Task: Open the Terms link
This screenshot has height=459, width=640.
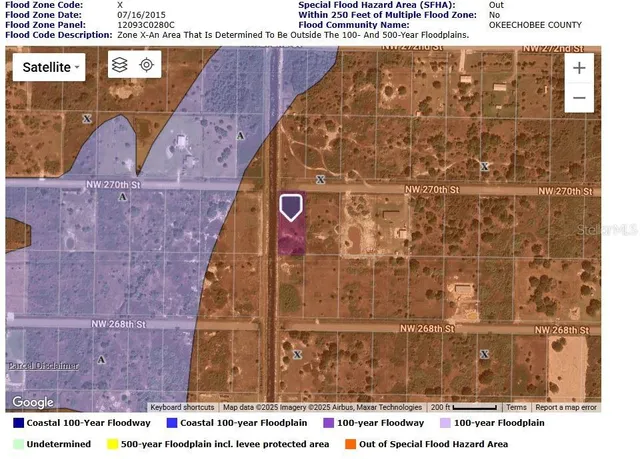Action: click(x=516, y=407)
